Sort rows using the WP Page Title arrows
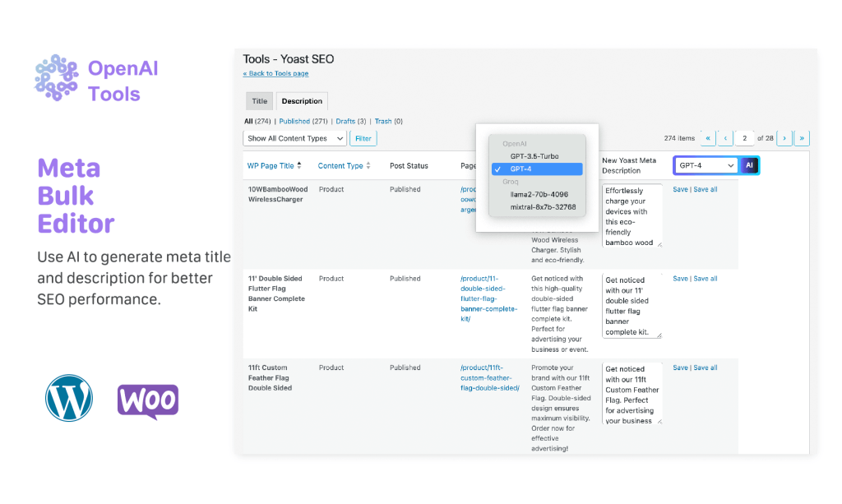The image size is (842, 504). [x=298, y=164]
